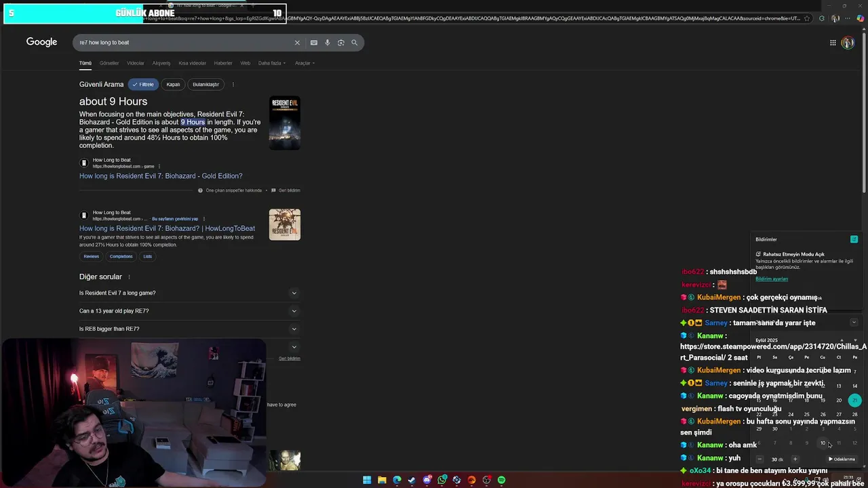Screen dimensions: 868x488
Task: Open Steam from the taskbar
Action: (x=412, y=480)
